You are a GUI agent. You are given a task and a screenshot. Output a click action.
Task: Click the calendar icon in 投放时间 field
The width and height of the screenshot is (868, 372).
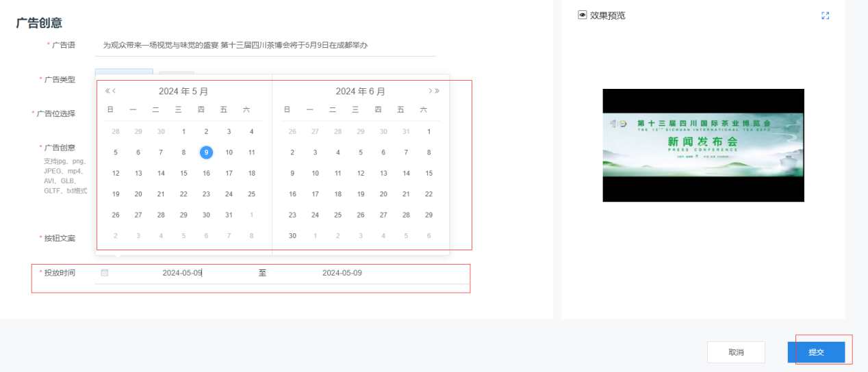[105, 273]
